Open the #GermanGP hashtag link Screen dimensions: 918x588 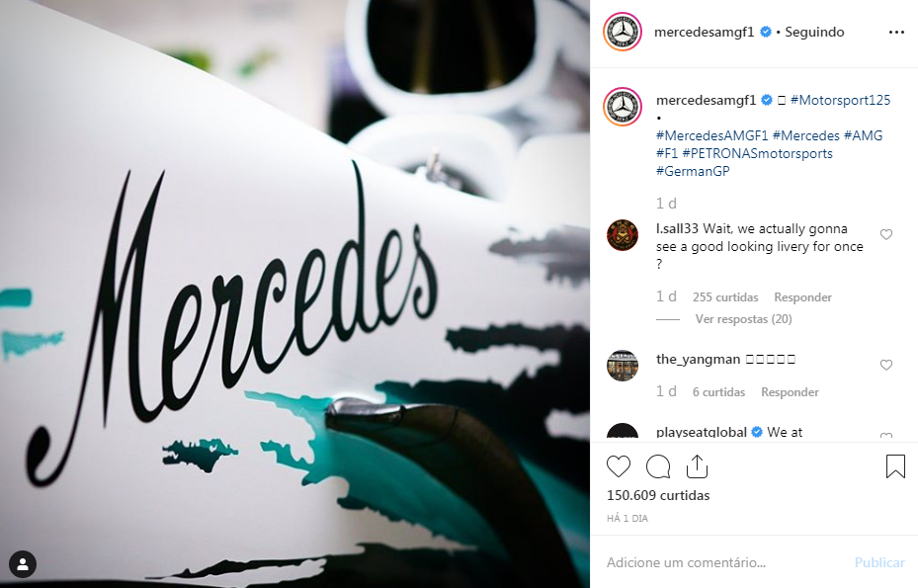click(693, 172)
